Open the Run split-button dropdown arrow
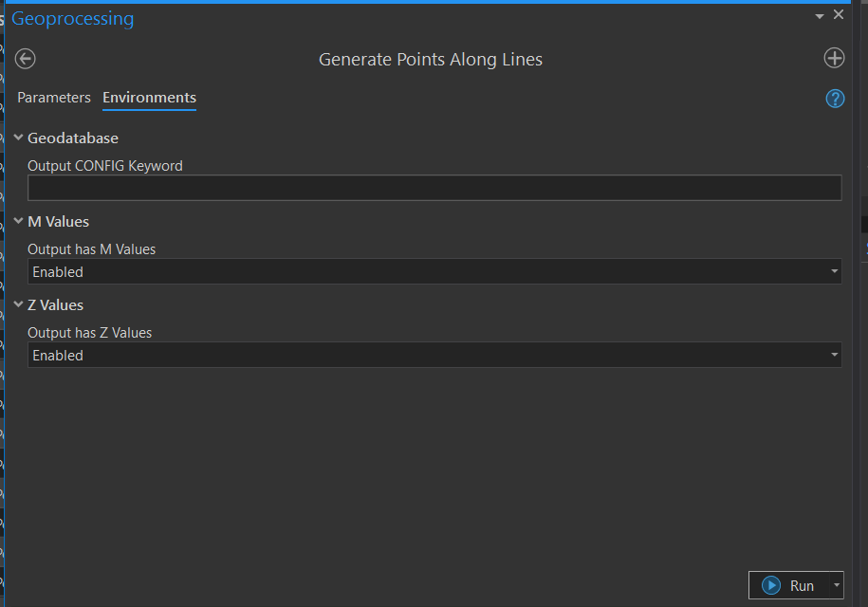868x607 pixels. click(x=834, y=585)
